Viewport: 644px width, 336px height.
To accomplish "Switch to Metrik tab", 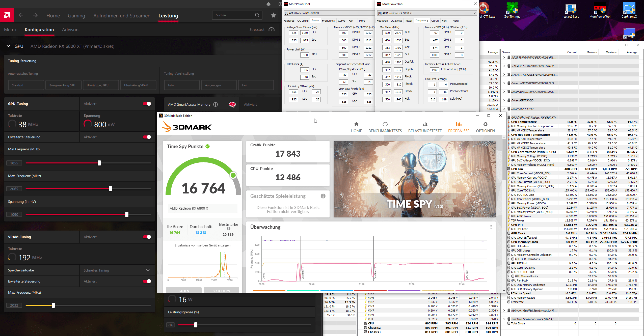I will [10, 30].
